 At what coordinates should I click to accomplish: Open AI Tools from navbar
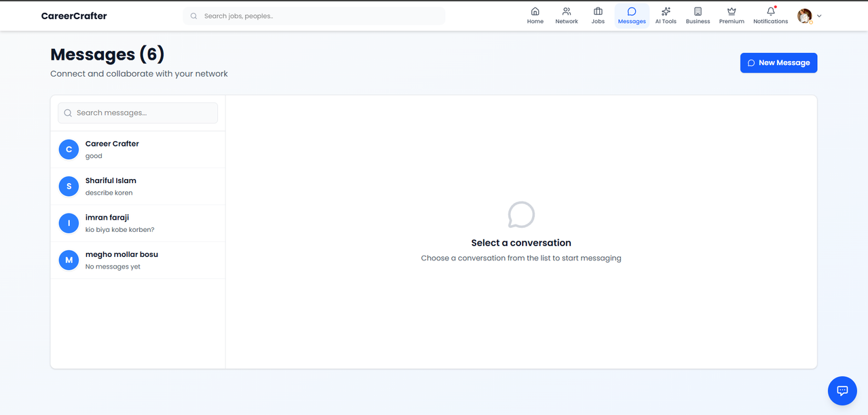point(666,16)
